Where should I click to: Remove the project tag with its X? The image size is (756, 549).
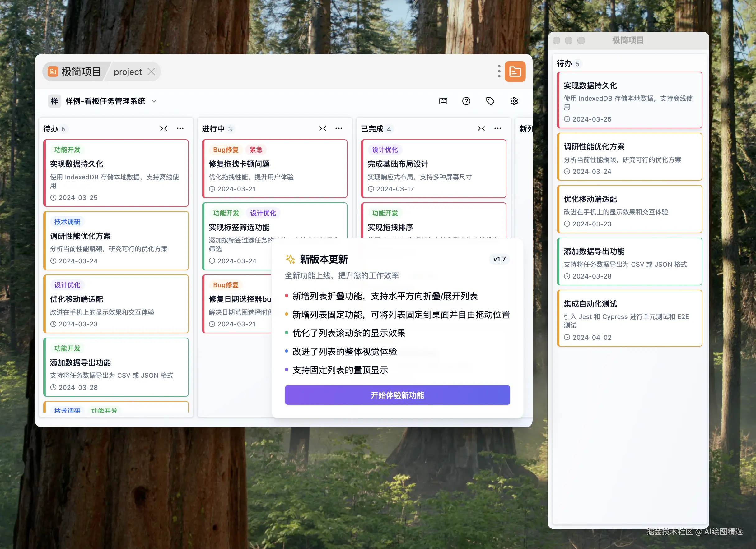pyautogui.click(x=152, y=71)
